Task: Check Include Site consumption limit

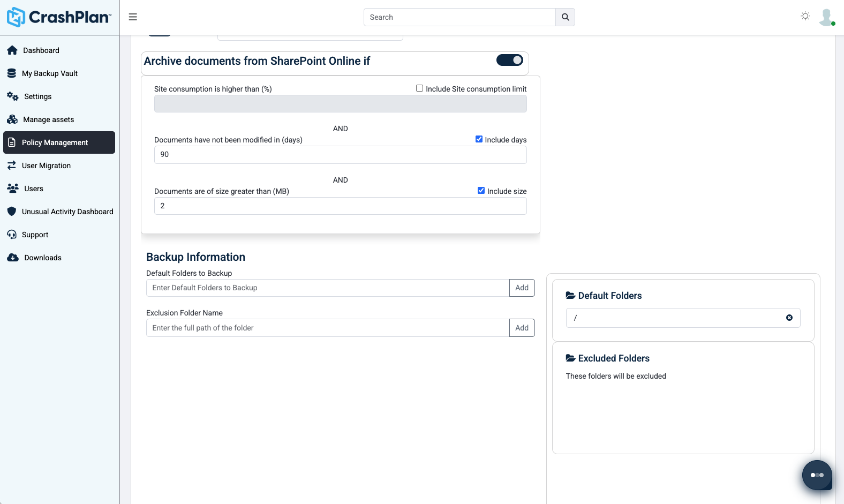Action: (419, 88)
